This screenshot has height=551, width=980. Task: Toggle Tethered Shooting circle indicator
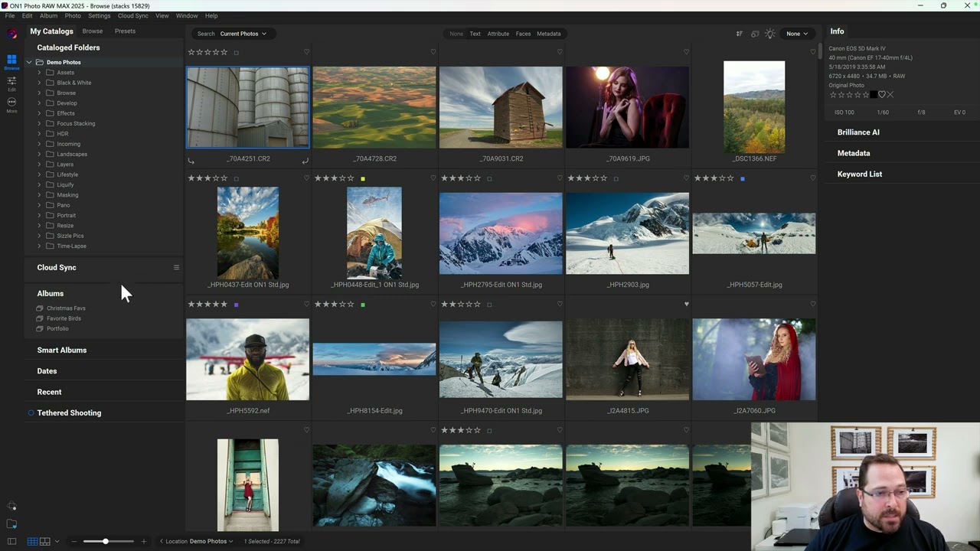pos(31,413)
